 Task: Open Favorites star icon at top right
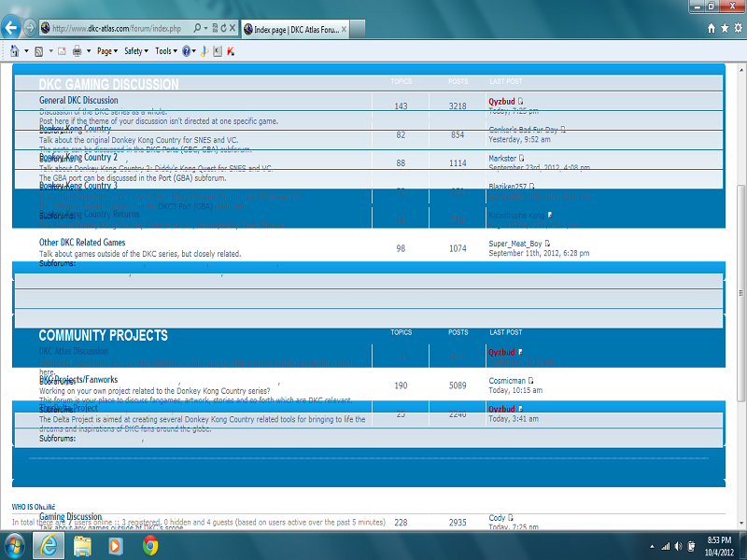click(x=725, y=29)
